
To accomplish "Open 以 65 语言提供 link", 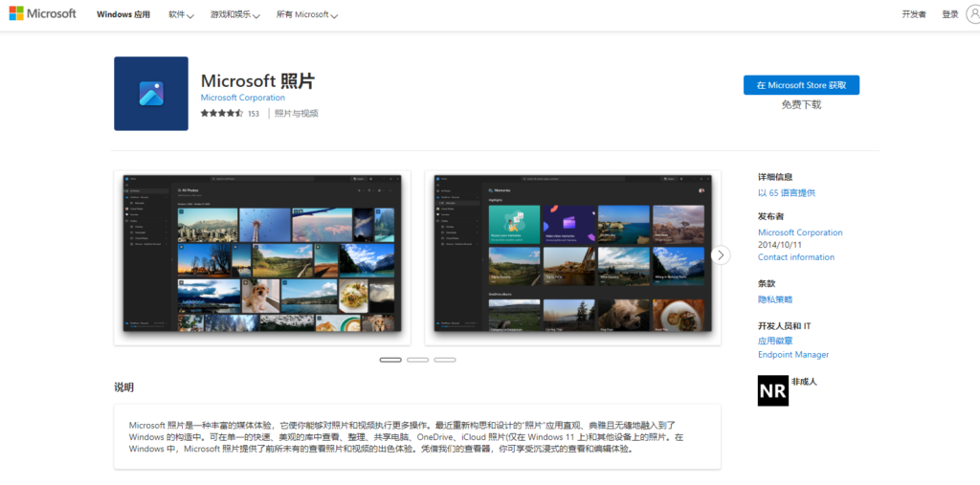I will [x=787, y=193].
